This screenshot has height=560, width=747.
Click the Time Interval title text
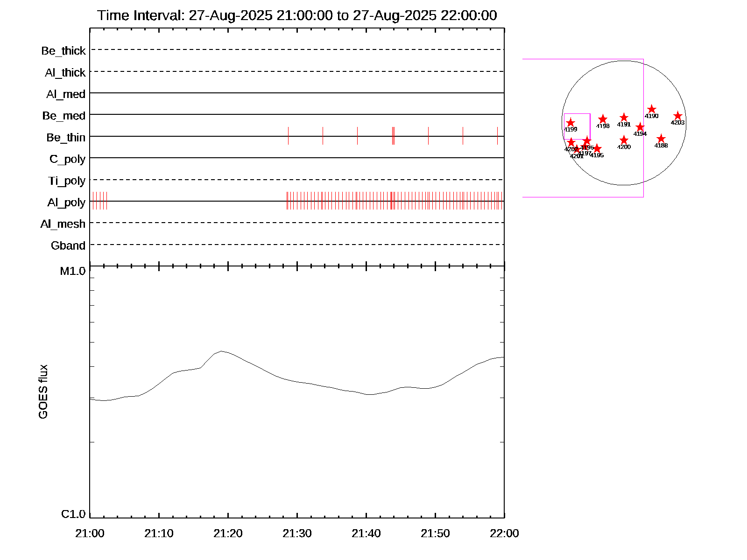coord(297,15)
